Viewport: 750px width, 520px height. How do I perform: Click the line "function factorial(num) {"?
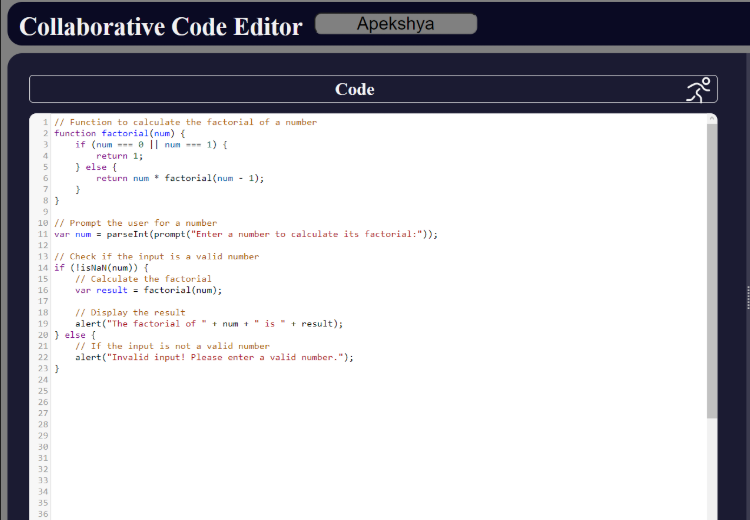[120, 133]
